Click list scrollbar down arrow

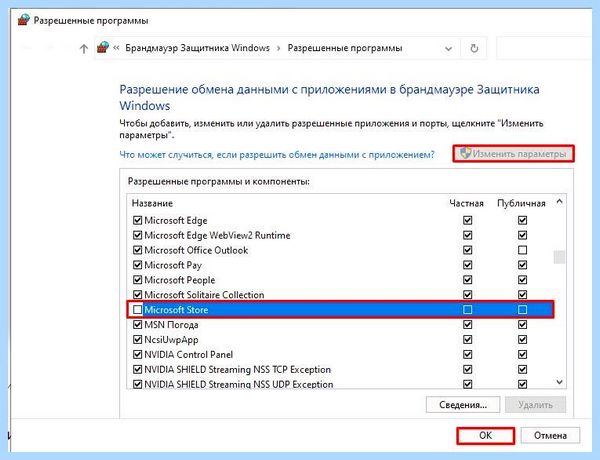(x=559, y=382)
